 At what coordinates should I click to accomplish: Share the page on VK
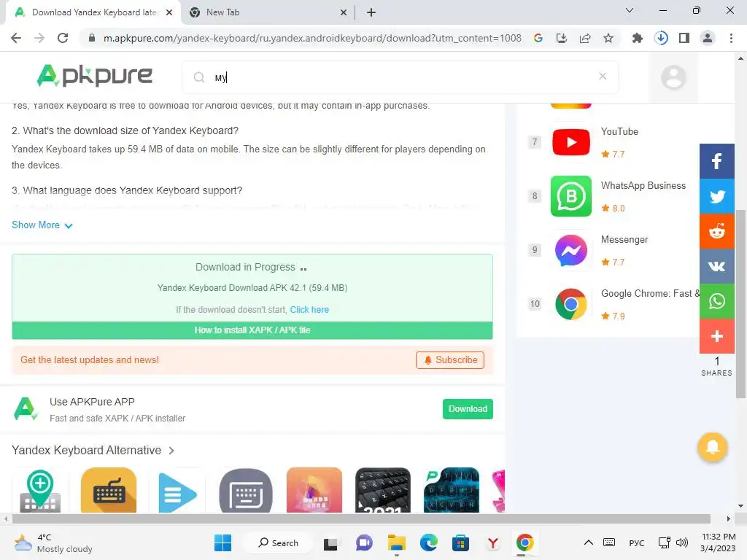(716, 266)
